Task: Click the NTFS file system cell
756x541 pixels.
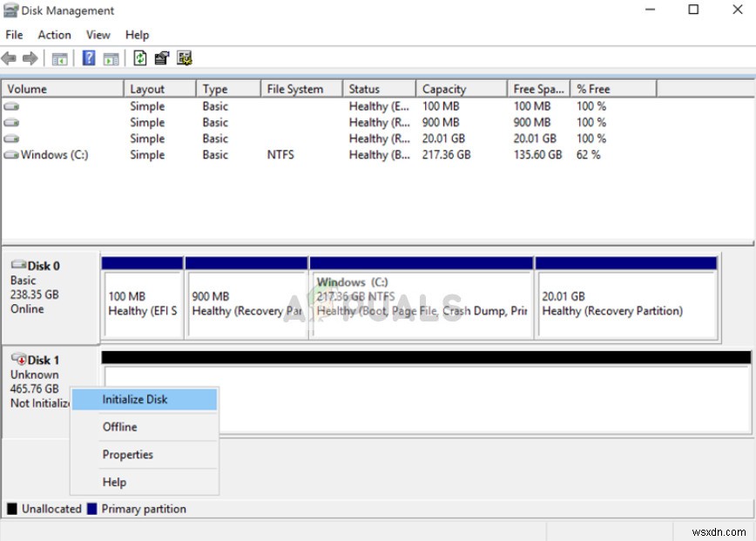Action: [x=280, y=155]
